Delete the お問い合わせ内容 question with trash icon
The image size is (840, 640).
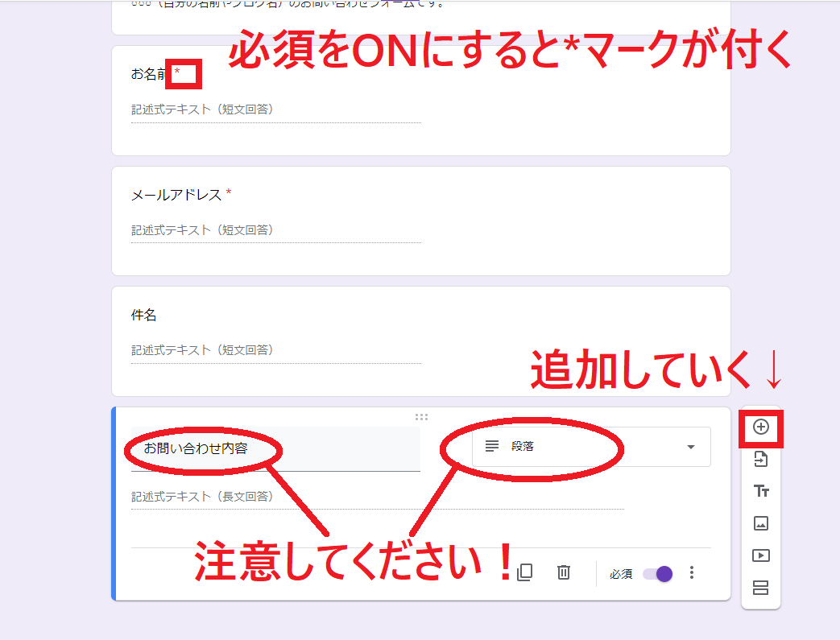(x=563, y=572)
